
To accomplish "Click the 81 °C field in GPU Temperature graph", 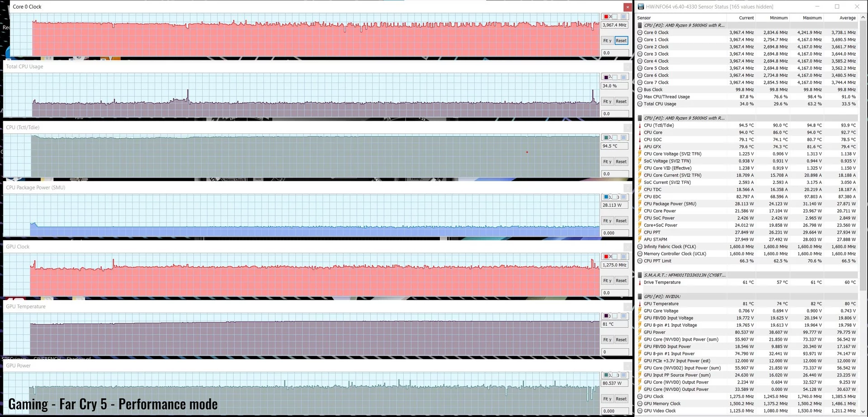I will click(615, 324).
